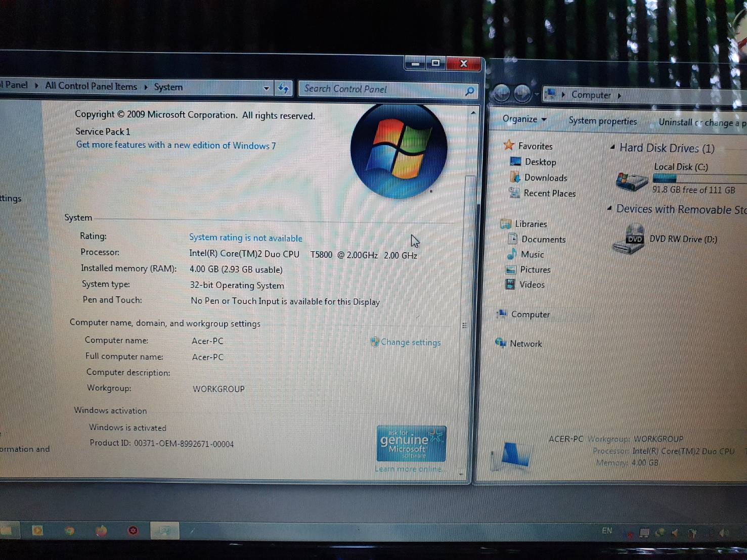The height and width of the screenshot is (560, 747).
Task: Click the search magnifier in Control Panel
Action: pos(469,91)
